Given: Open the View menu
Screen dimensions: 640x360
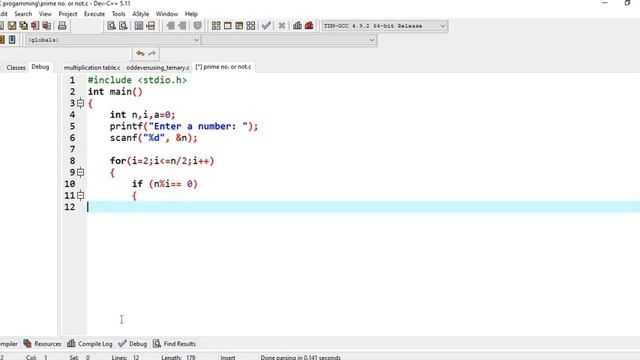Looking at the screenshot, I should [x=45, y=14].
